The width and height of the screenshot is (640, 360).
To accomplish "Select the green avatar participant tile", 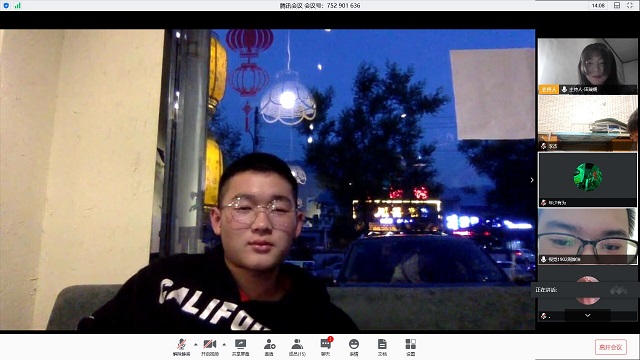I will tap(587, 180).
